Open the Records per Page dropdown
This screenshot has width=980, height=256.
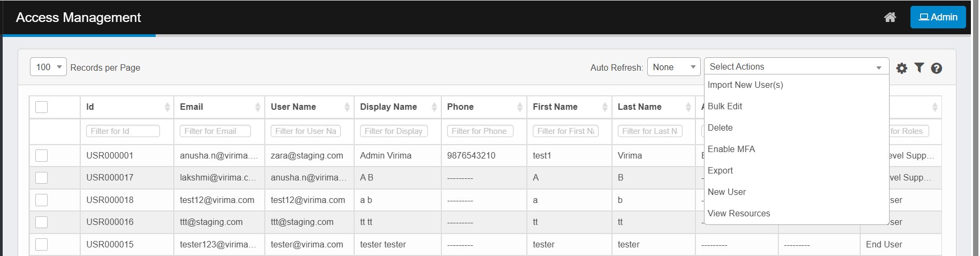click(x=48, y=67)
